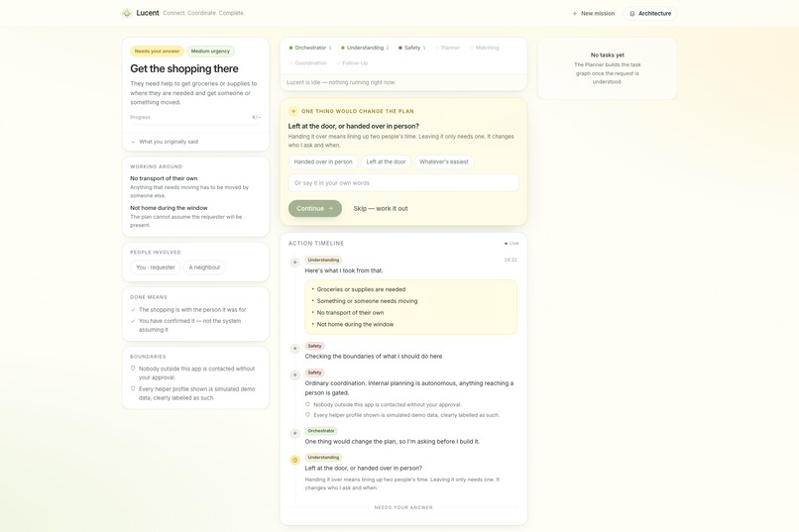Click the mission Progress bar
This screenshot has height=532, width=799.
[195, 124]
